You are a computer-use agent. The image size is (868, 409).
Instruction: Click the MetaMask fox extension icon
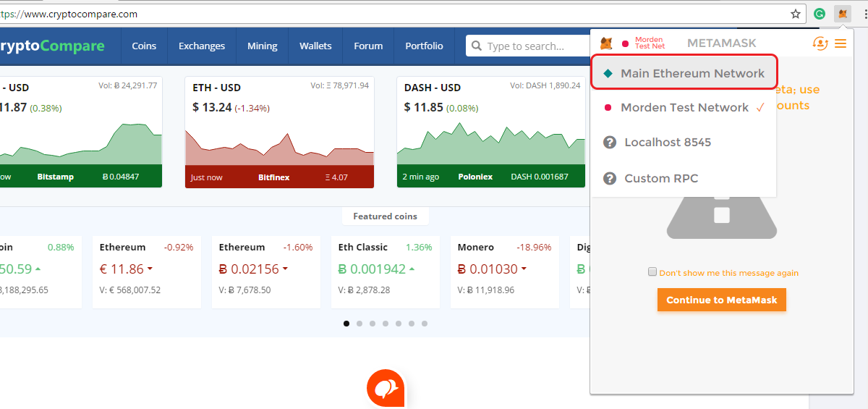point(842,14)
